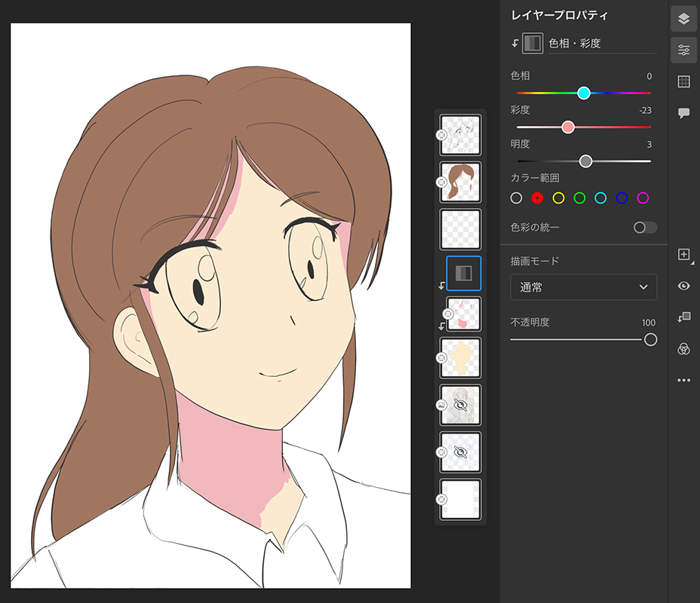
Task: Toggle the 色彩の統一 colorize switch
Action: tap(645, 228)
